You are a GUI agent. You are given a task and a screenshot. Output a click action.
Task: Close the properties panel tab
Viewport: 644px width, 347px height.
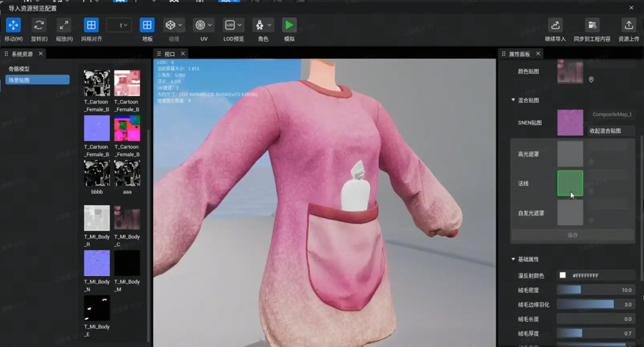coord(538,53)
